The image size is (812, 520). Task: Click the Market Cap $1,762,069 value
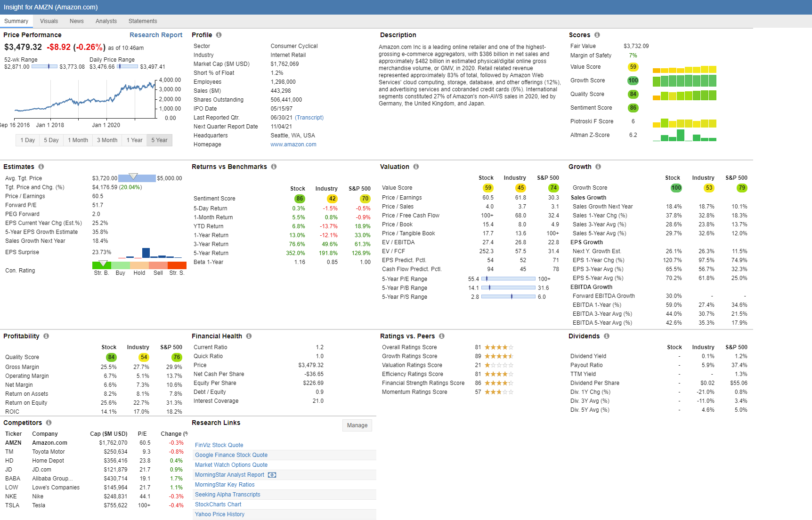pos(284,64)
